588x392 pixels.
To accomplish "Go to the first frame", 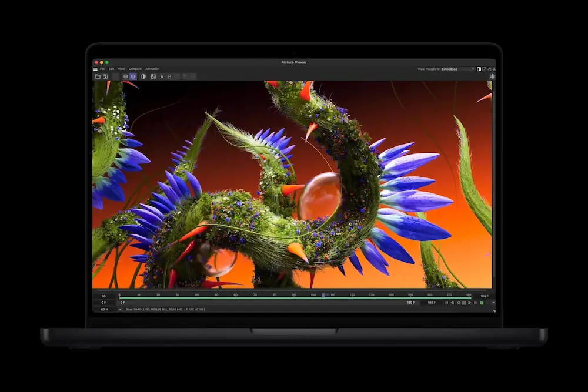I will 446,303.
